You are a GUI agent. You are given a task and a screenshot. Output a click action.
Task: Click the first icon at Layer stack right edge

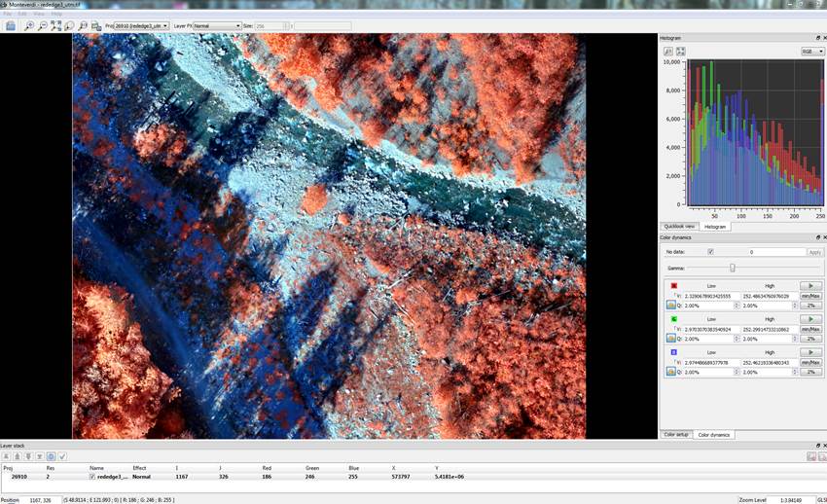811,456
